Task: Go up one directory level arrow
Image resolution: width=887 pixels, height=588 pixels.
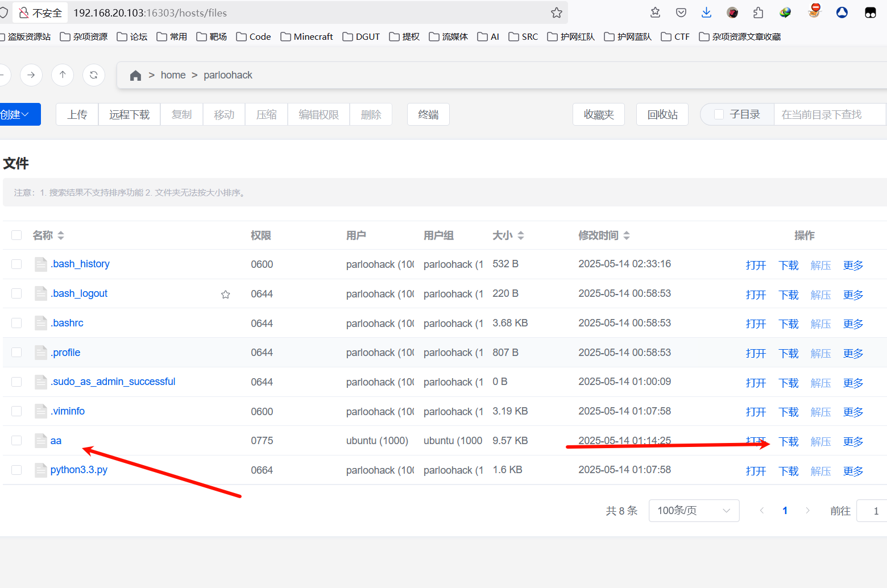Action: coord(63,75)
